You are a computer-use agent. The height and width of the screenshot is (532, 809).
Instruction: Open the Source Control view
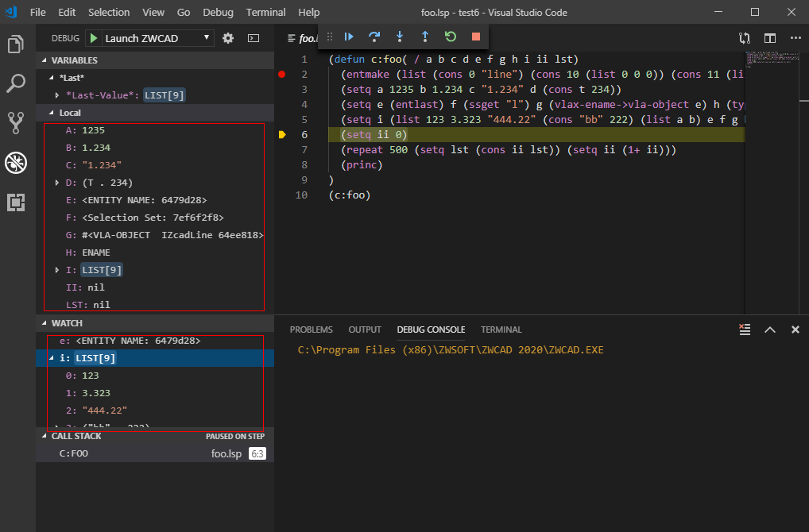pyautogui.click(x=15, y=123)
